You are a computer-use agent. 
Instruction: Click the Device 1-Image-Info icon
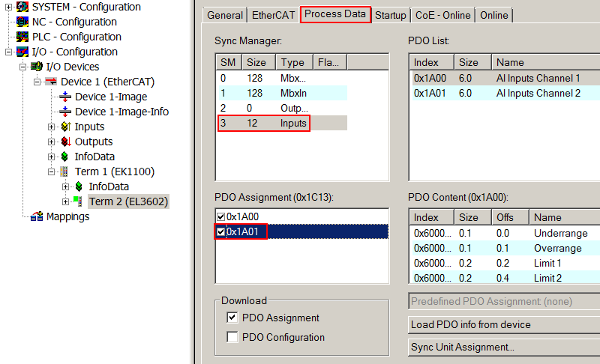[65, 112]
